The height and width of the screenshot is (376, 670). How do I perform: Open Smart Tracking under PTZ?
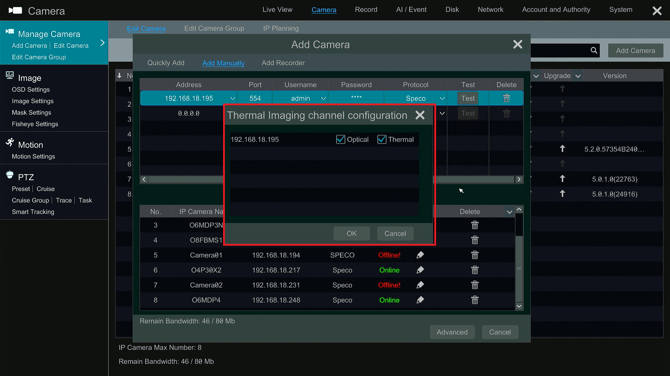click(32, 212)
